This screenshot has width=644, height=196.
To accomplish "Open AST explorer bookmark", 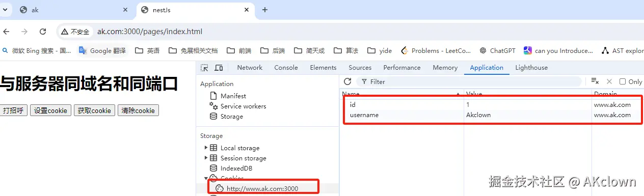I will pos(623,50).
